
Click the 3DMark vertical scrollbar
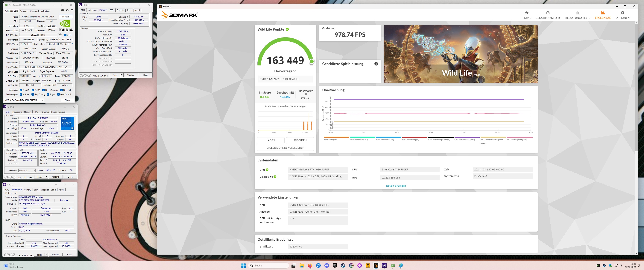click(636, 88)
